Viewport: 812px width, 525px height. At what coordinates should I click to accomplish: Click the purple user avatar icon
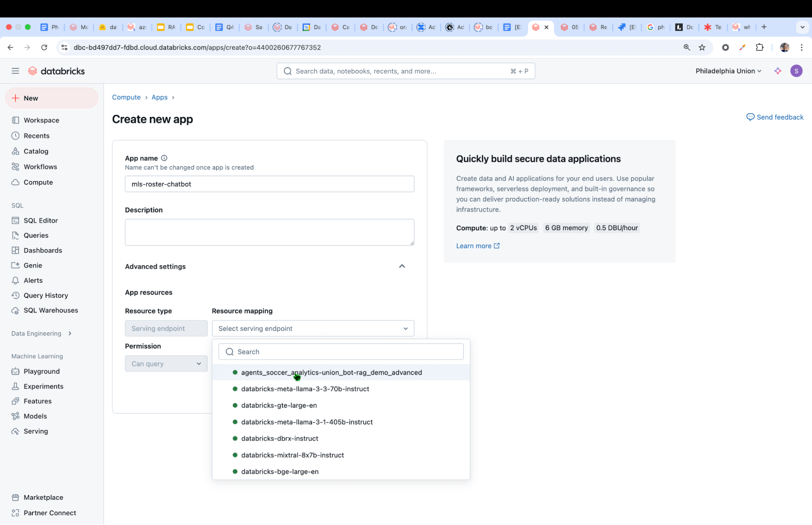tap(796, 71)
